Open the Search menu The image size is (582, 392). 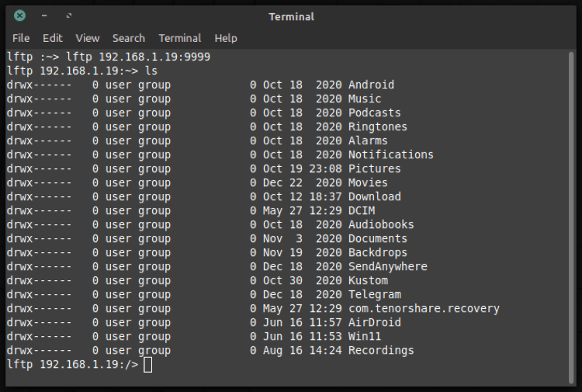point(129,38)
